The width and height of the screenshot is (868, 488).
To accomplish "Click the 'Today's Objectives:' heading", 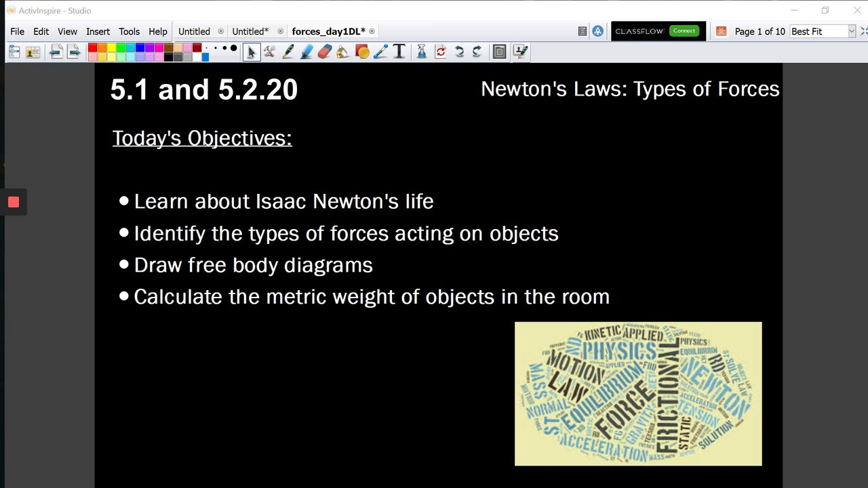I will 202,138.
